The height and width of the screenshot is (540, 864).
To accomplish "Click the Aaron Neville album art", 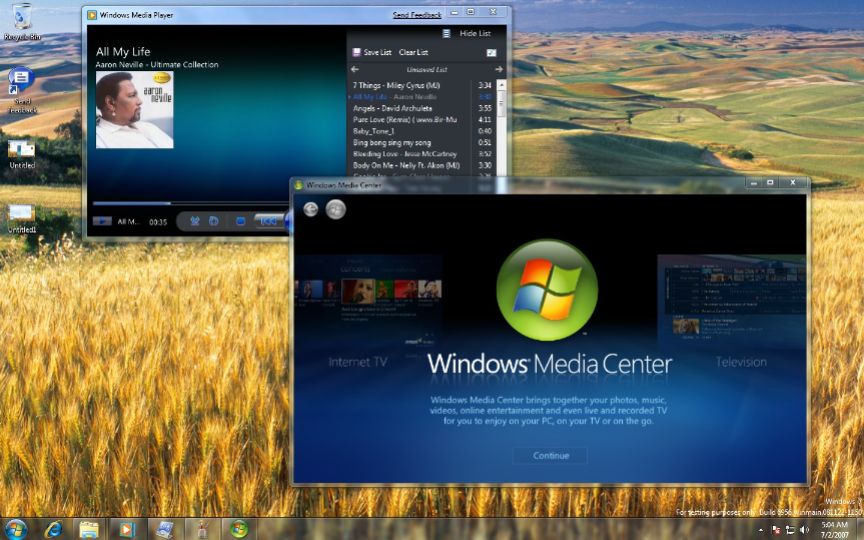I will [134, 110].
